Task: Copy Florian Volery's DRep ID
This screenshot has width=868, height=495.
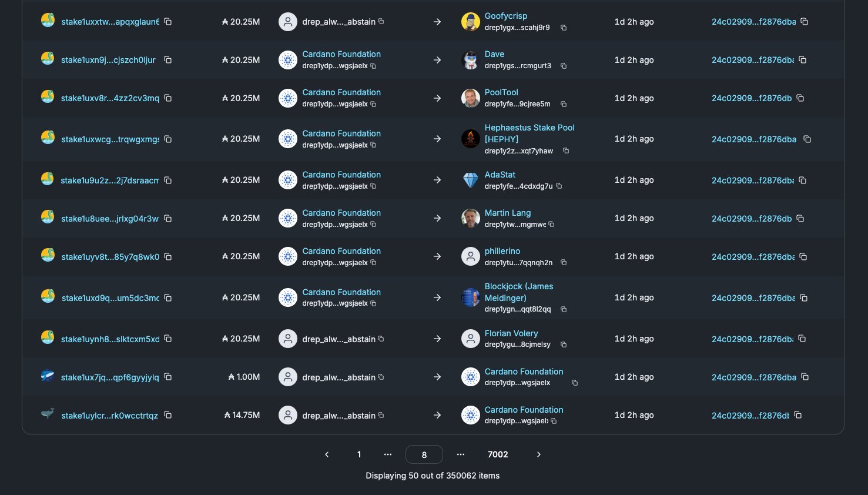Action: coord(564,345)
